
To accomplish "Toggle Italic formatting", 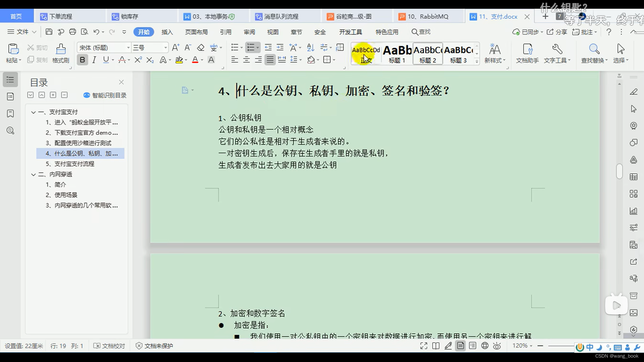I will pyautogui.click(x=94, y=60).
